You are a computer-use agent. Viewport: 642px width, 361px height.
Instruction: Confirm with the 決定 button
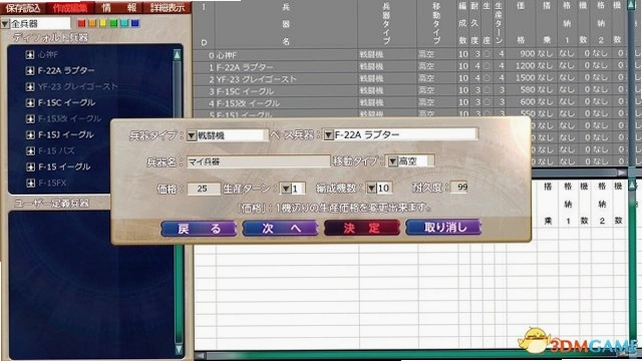pyautogui.click(x=362, y=228)
